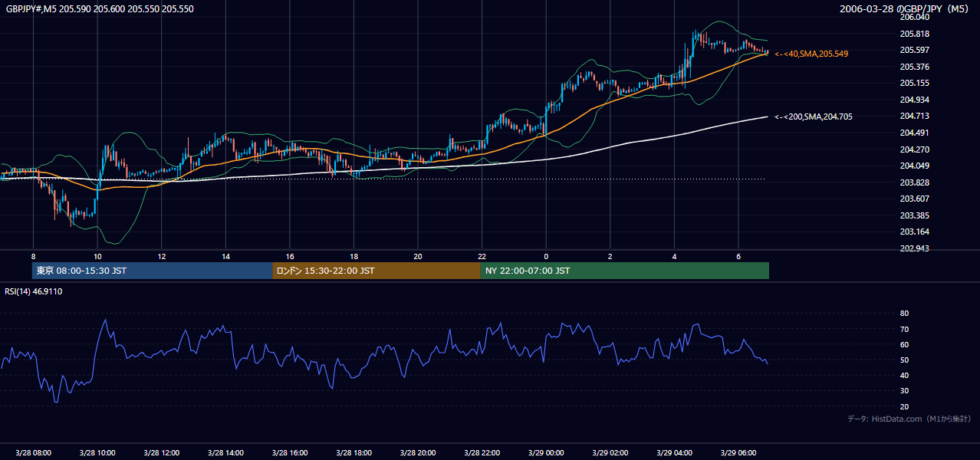Click the HistData.com data source credit
This screenshot has height=460, width=980.
point(909,419)
